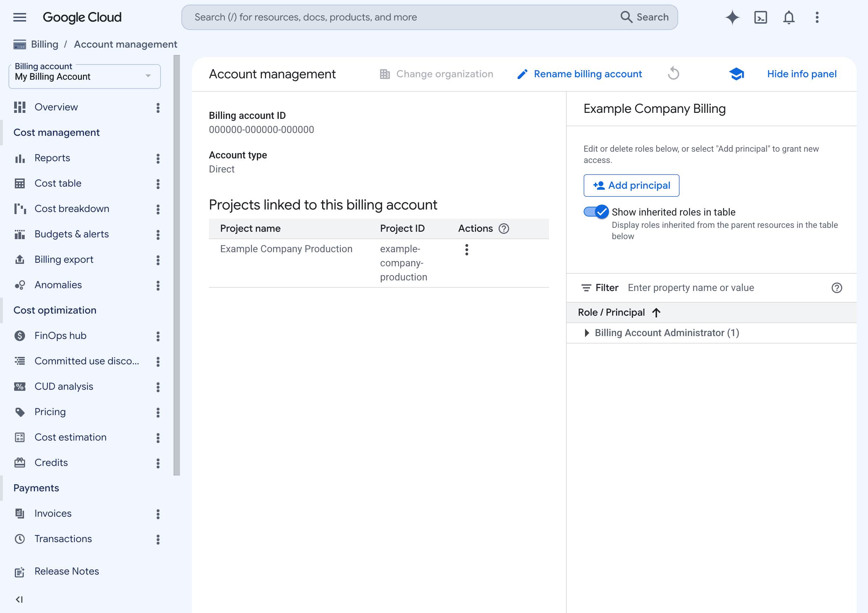Click the example-company-production project ID

(x=403, y=263)
